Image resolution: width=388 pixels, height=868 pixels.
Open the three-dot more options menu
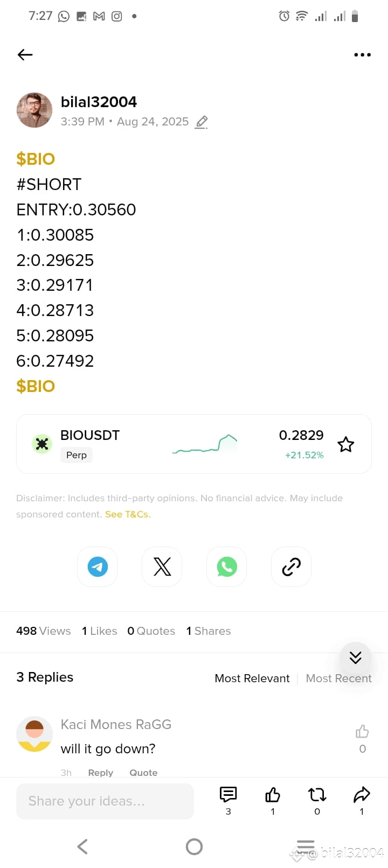click(x=362, y=54)
